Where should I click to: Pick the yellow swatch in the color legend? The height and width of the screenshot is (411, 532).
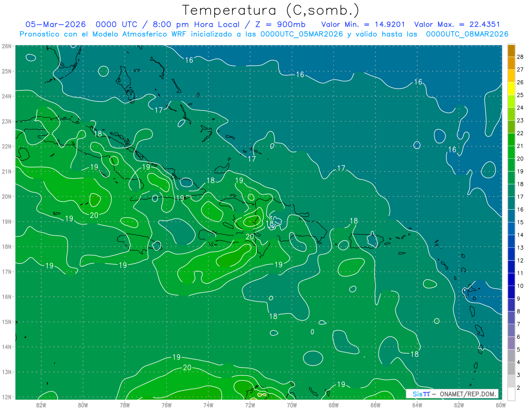click(x=511, y=89)
